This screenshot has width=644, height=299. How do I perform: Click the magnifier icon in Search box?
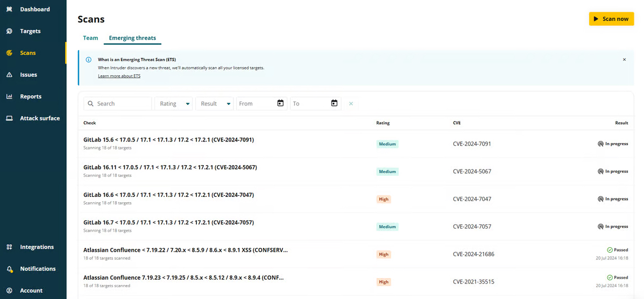91,103
